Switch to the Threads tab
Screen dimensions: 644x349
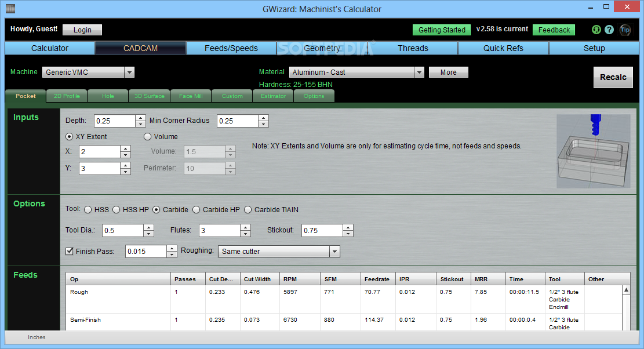413,48
